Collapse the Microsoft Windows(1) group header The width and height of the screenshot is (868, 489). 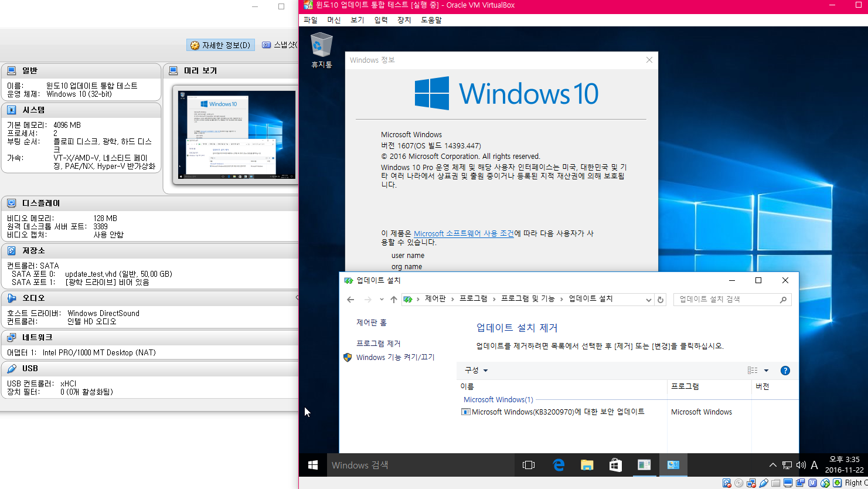498,400
